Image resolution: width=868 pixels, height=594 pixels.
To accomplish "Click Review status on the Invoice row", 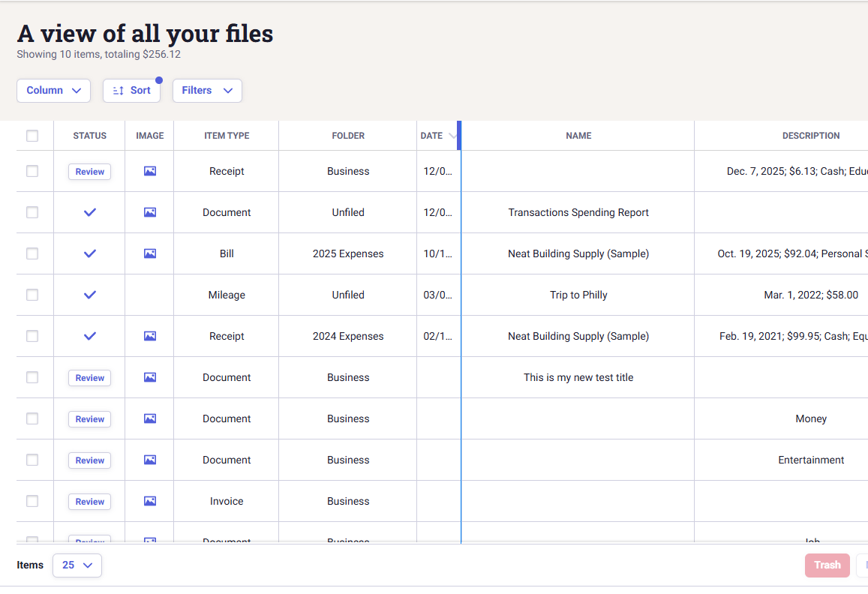I will tap(89, 502).
